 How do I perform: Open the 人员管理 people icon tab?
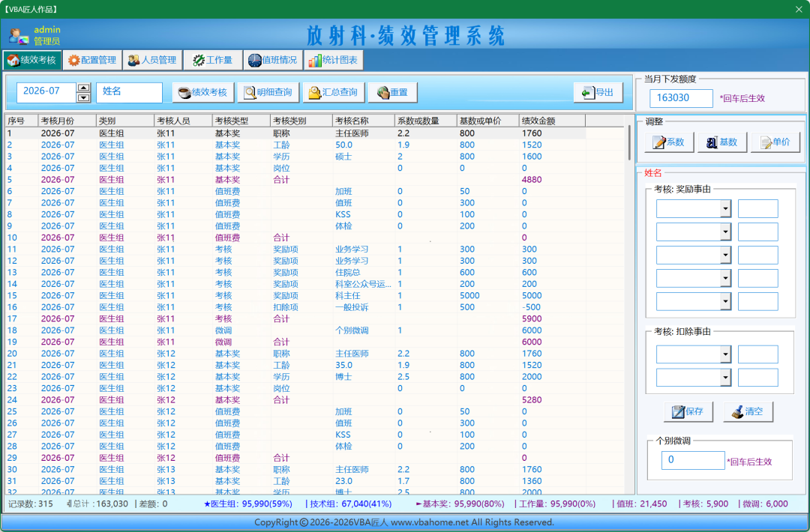click(x=152, y=61)
